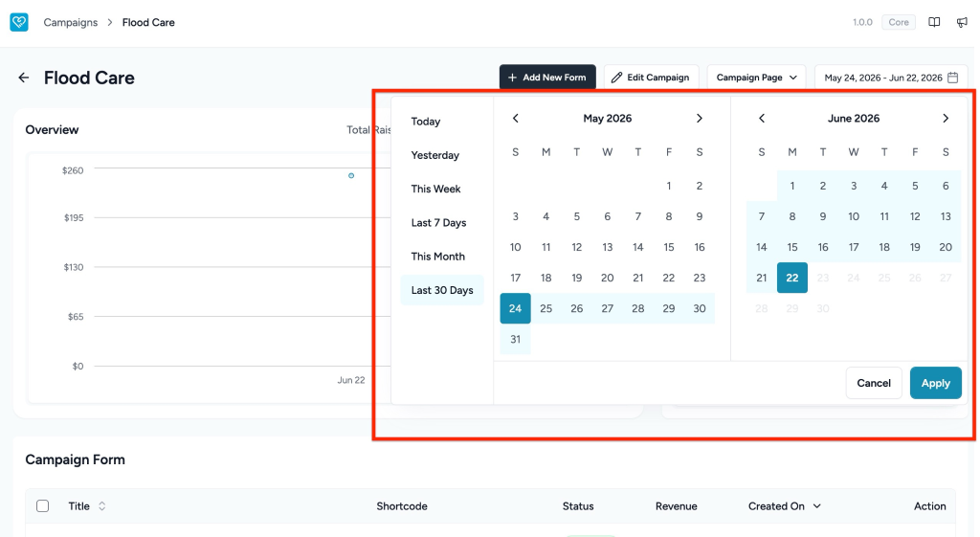
Task: Expand the Campaign Page dropdown
Action: (x=756, y=78)
